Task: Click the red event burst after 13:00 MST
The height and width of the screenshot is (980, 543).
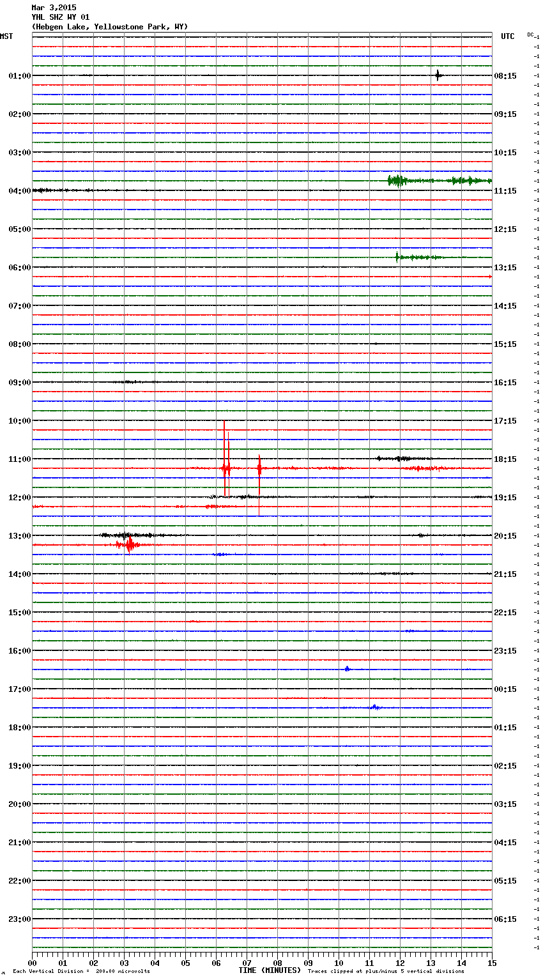Action: tap(130, 545)
